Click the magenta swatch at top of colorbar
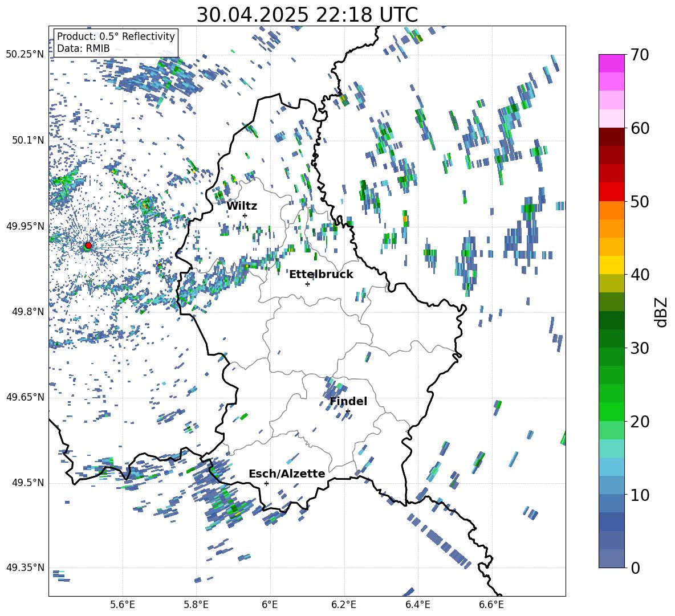The width and height of the screenshot is (675, 616). 612,63
